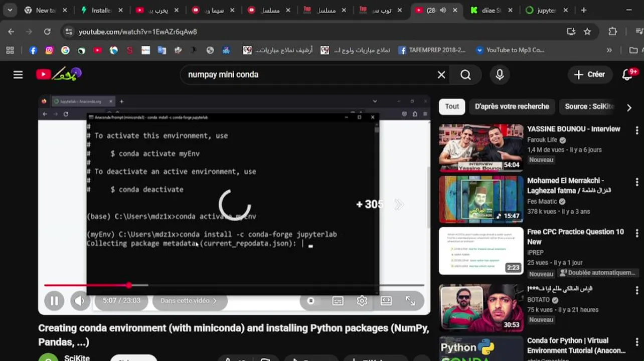Open the BOTATO 30:53 video thumbnail
The image size is (644, 361).
click(x=481, y=308)
